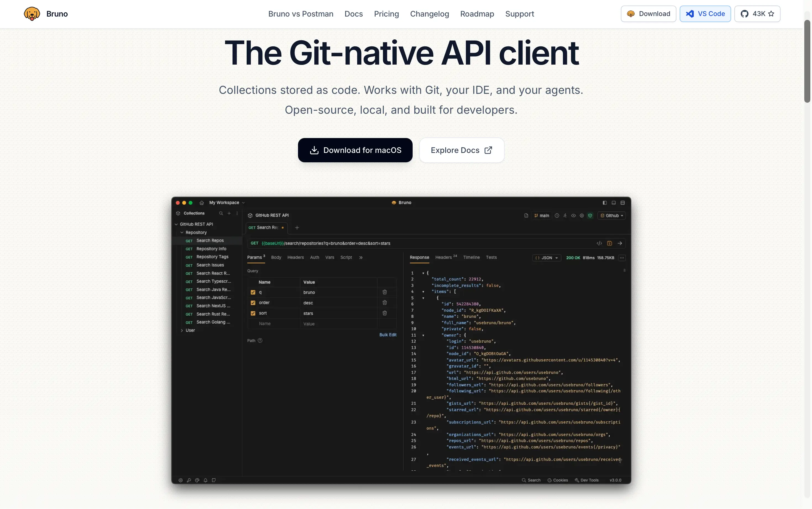This screenshot has height=509, width=812.
Task: Open the Timeline response tab
Action: (x=471, y=258)
